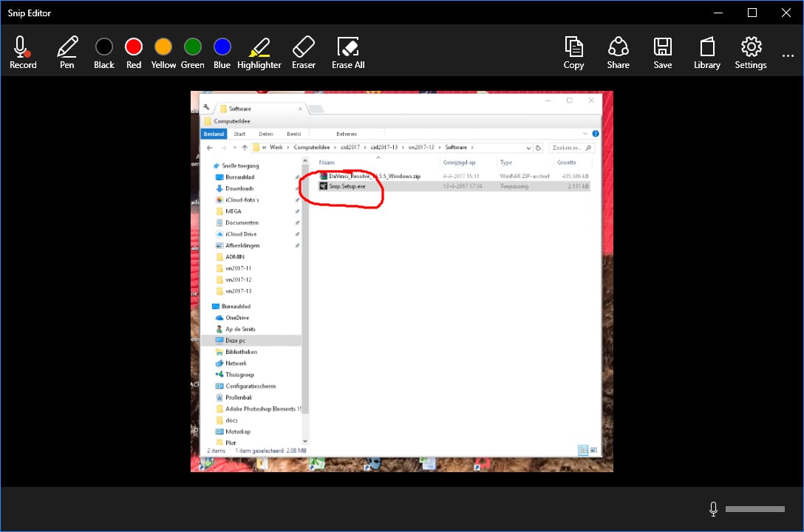Click the sidebar scroll-down arrow
Viewport: 804px width, 532px height.
click(x=305, y=441)
